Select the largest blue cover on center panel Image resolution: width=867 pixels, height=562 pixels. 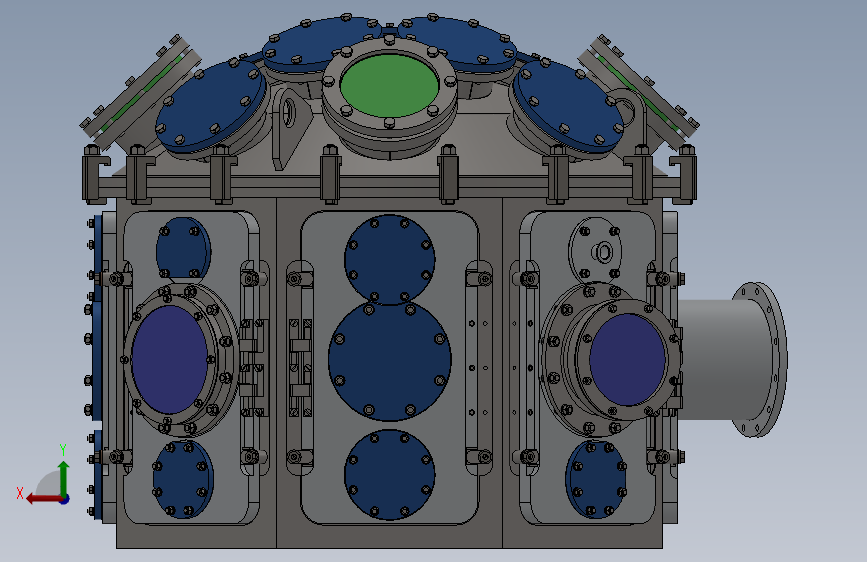[x=390, y=360]
